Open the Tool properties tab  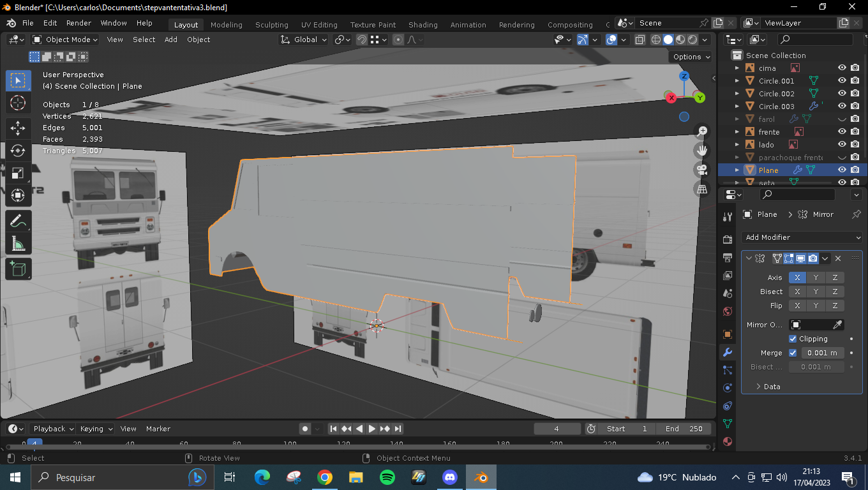(727, 216)
